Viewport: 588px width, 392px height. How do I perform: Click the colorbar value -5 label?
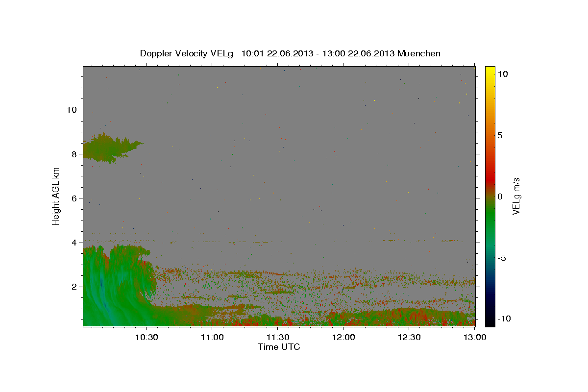coord(501,258)
